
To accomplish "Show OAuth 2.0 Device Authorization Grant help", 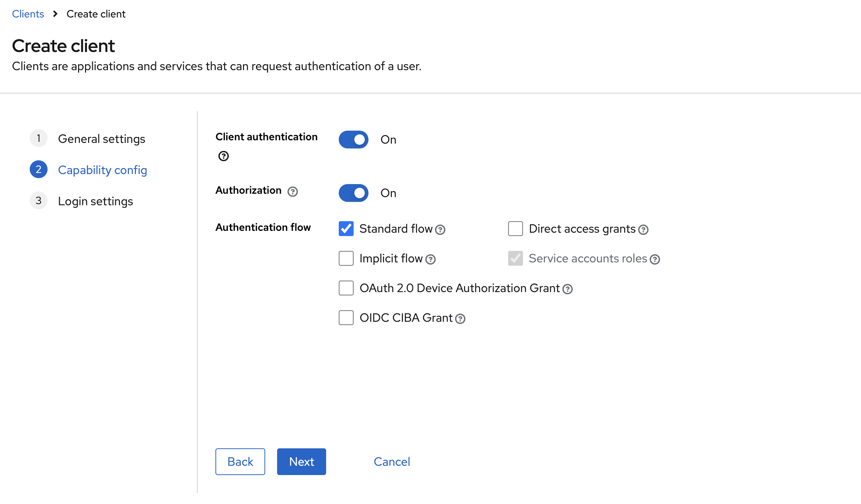I will pyautogui.click(x=568, y=289).
